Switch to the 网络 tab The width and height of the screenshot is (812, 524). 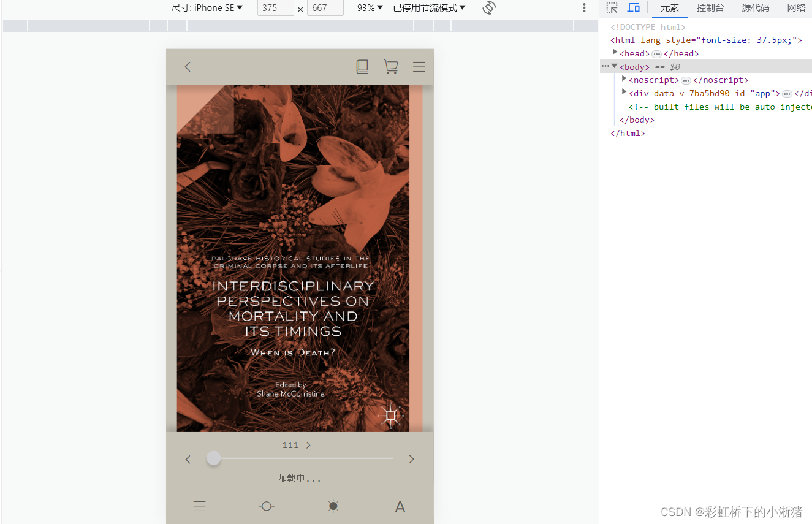[796, 8]
